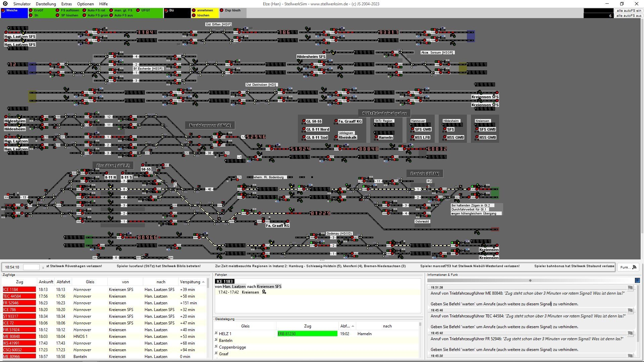Click the StellwerkSim app icon in title bar

coord(5,4)
